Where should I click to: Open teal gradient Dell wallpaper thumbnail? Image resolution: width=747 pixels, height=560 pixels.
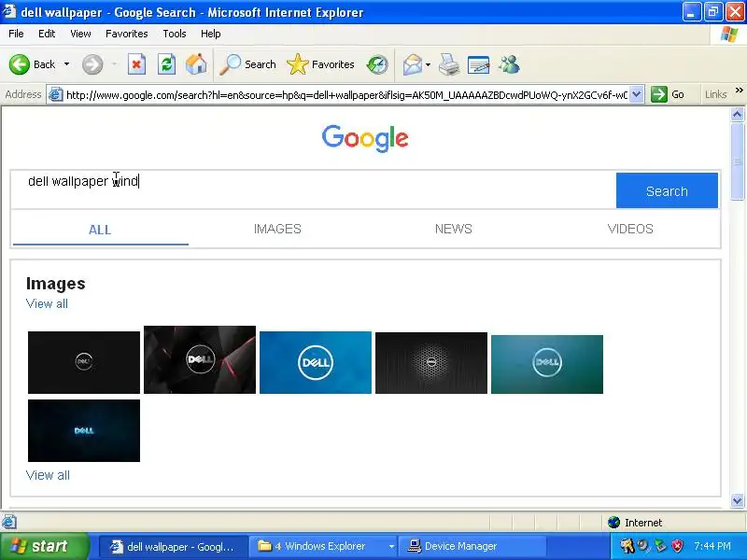[547, 364]
